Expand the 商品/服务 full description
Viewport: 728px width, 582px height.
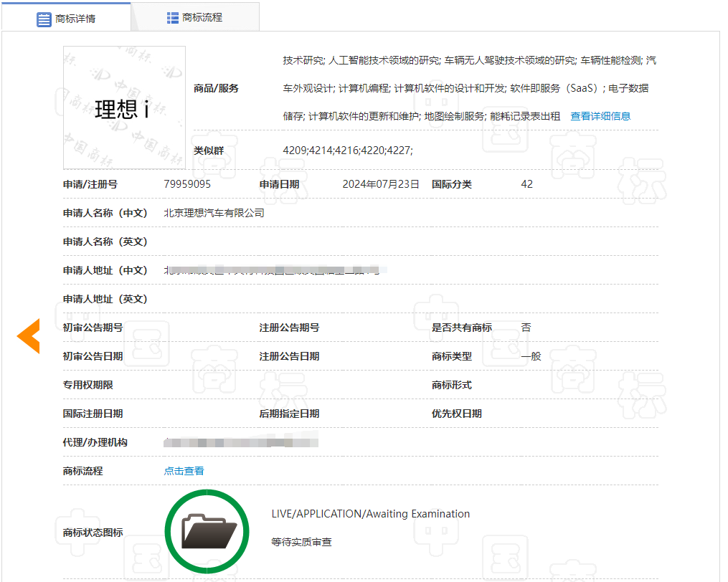click(600, 115)
